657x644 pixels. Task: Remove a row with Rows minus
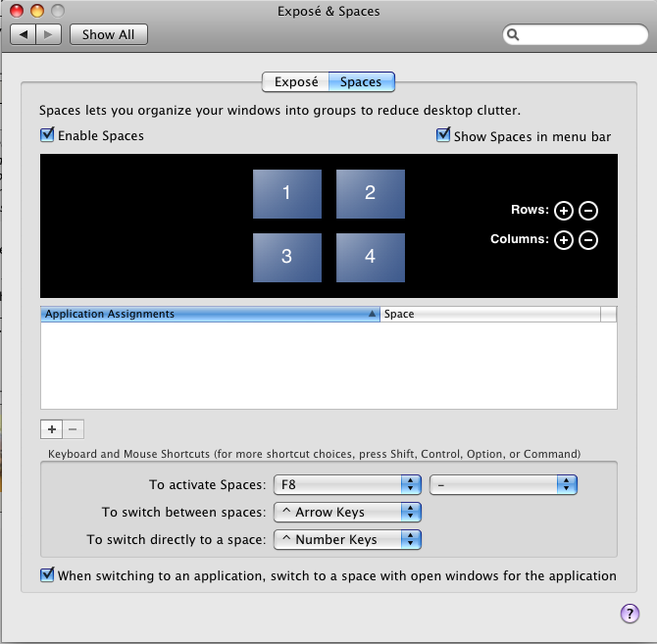coord(588,210)
